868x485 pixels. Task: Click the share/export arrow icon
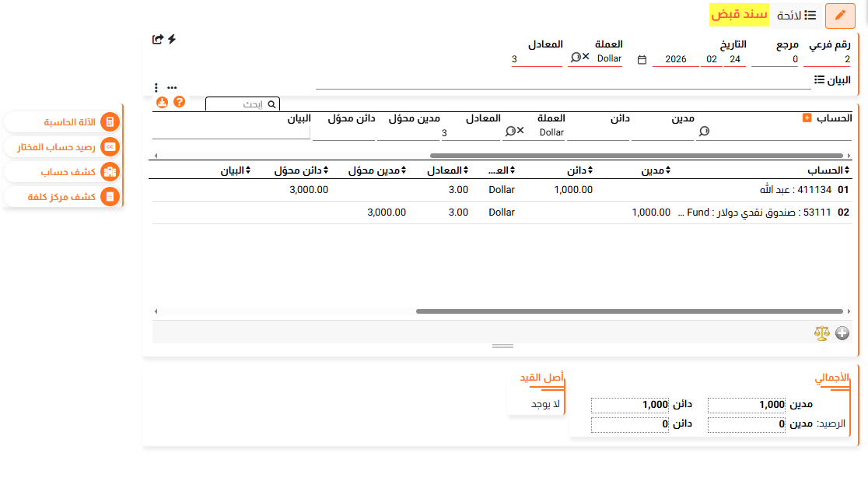click(158, 39)
